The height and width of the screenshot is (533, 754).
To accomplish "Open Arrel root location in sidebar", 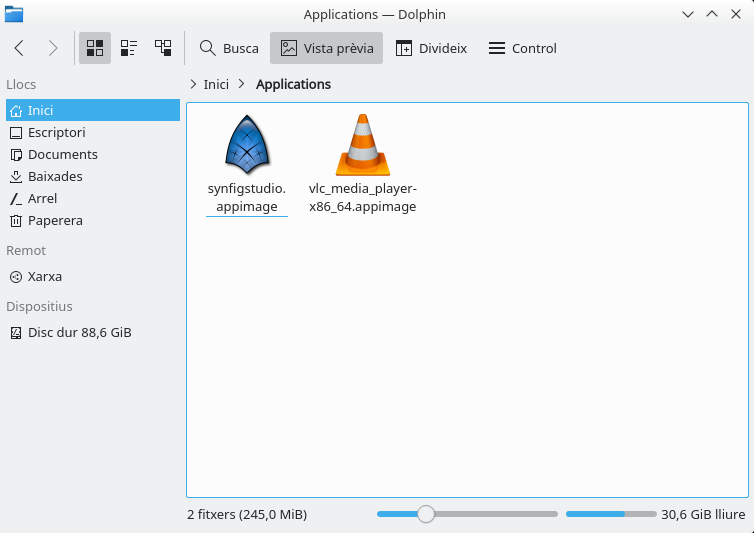I will click(x=93, y=199).
